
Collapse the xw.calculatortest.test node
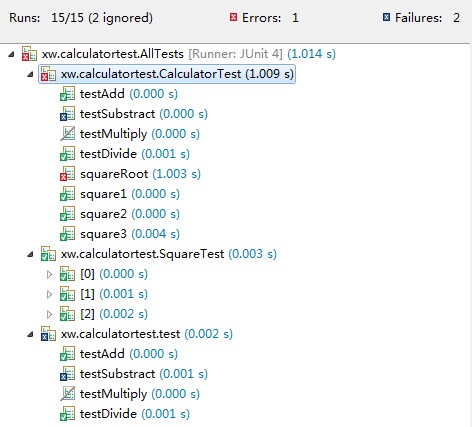[x=30, y=334]
